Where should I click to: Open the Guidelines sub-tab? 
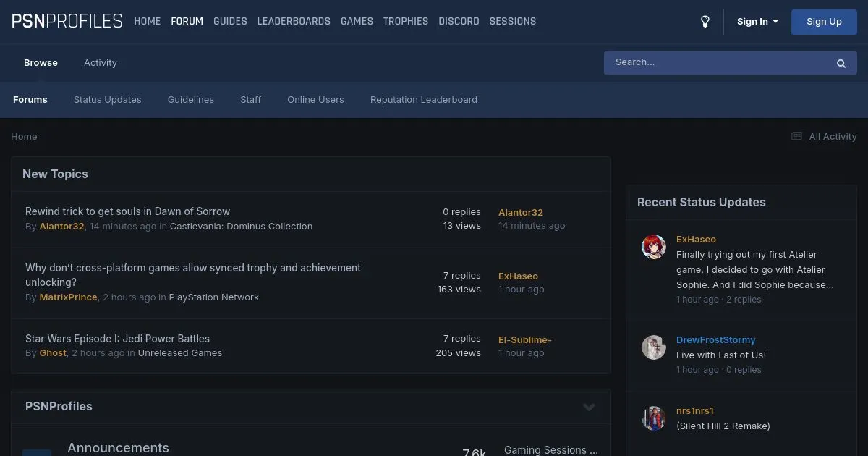click(x=191, y=100)
